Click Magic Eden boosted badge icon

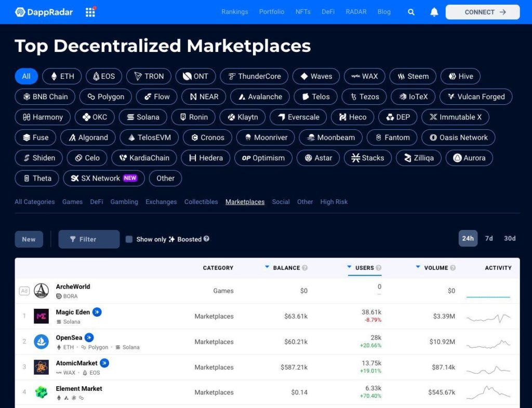97,312
